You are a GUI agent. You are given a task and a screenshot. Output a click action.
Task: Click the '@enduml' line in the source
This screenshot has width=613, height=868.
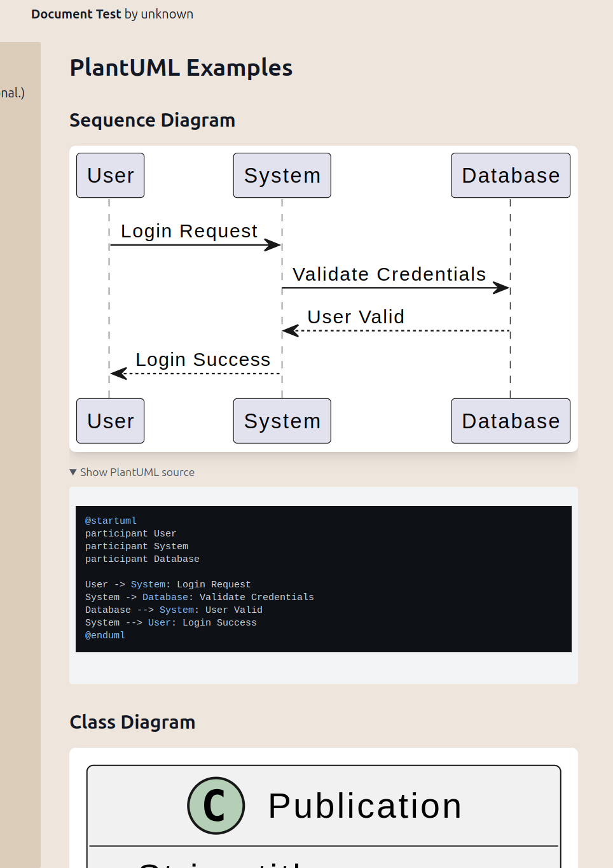tap(105, 635)
